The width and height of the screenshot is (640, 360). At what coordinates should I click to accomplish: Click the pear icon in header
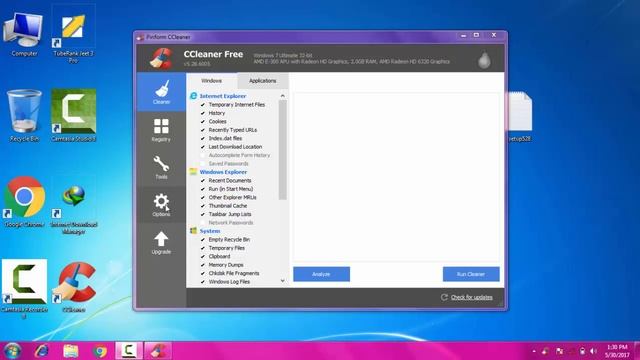(x=484, y=60)
